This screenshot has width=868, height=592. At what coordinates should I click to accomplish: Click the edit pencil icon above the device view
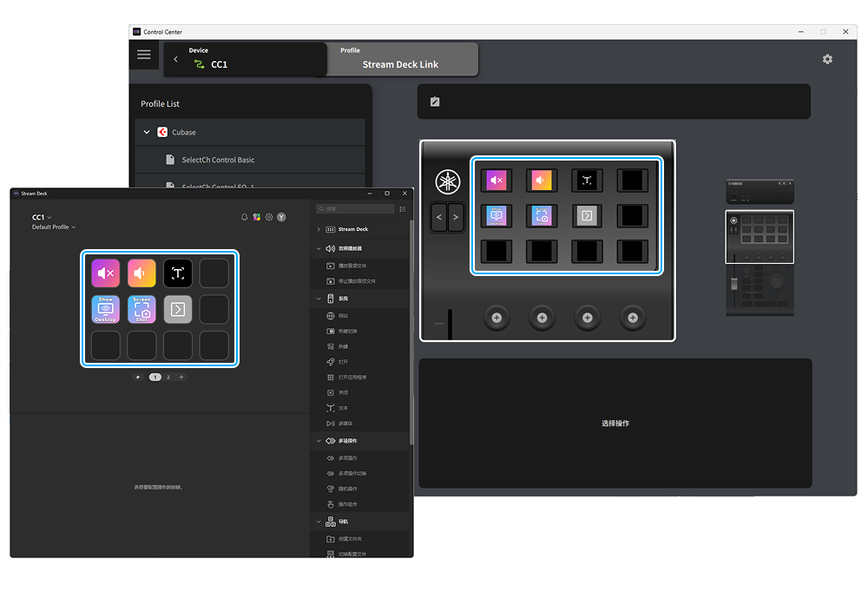coord(434,102)
